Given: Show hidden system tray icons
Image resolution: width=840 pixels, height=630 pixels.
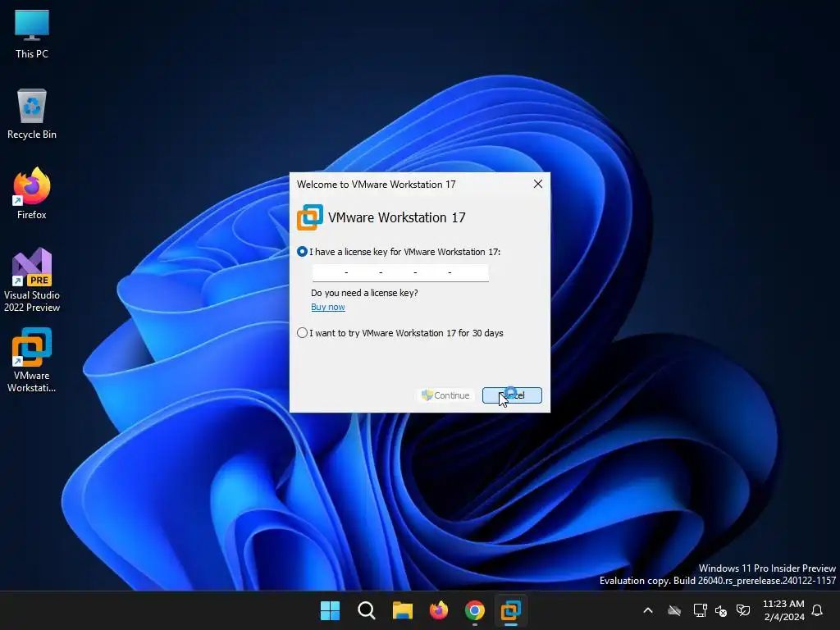Looking at the screenshot, I should pyautogui.click(x=648, y=610).
